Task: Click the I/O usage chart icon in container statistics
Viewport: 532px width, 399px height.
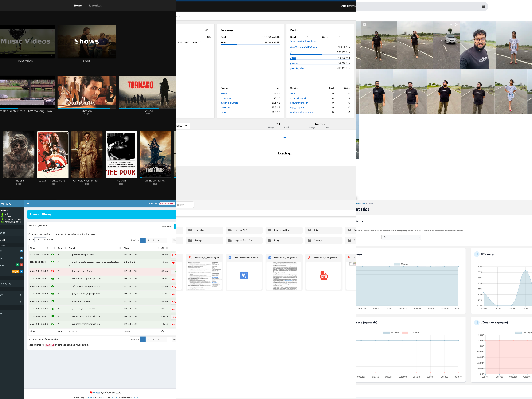Action: pyautogui.click(x=477, y=322)
